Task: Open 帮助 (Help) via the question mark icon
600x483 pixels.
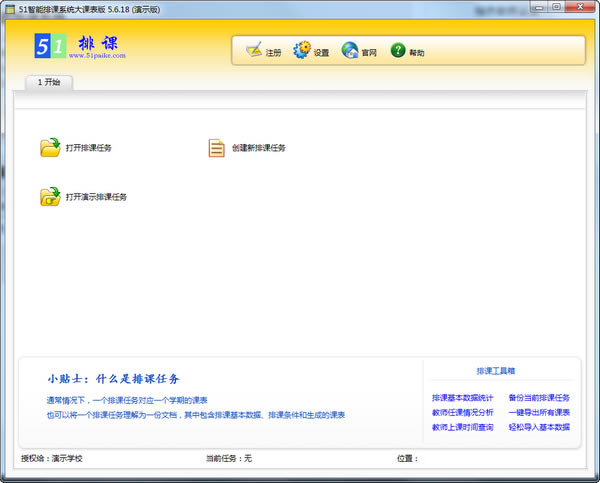Action: tap(397, 51)
